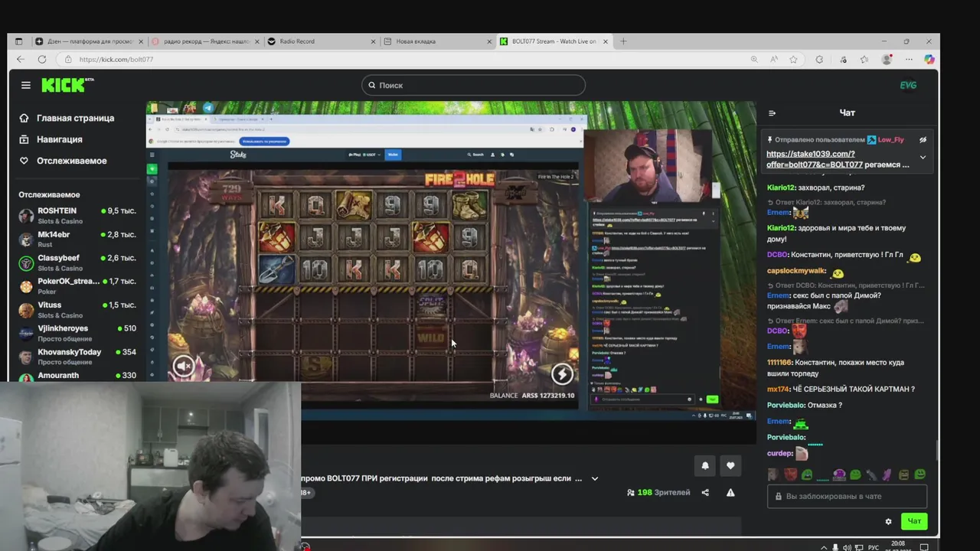The height and width of the screenshot is (551, 980).
Task: Click the username capslockmywalk in chat
Action: (x=797, y=271)
